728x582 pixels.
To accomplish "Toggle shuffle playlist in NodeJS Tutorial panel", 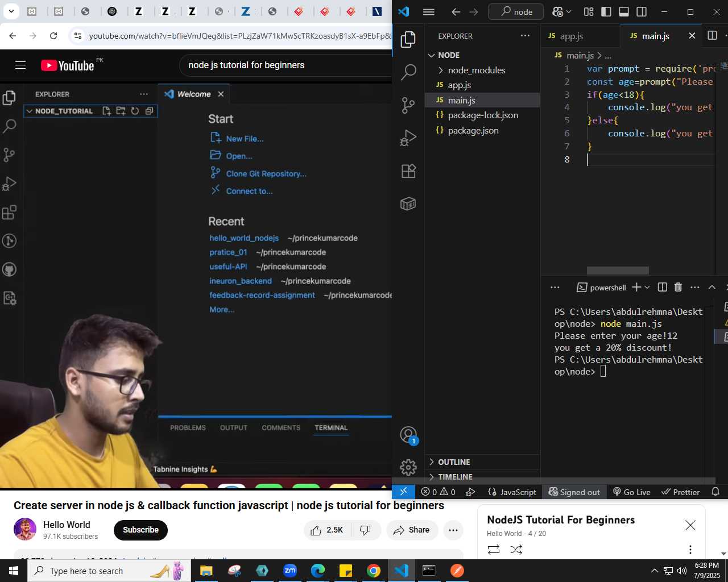I will [x=516, y=550].
